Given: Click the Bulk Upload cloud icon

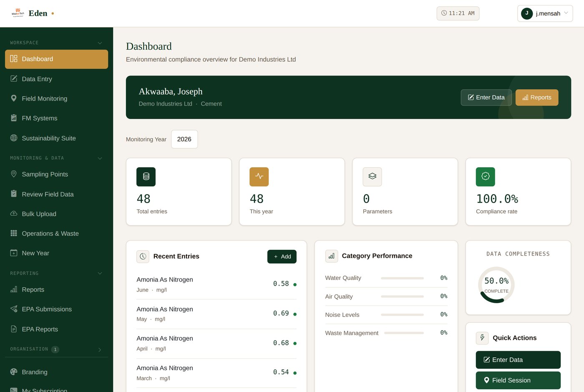Looking at the screenshot, I should coord(14,214).
